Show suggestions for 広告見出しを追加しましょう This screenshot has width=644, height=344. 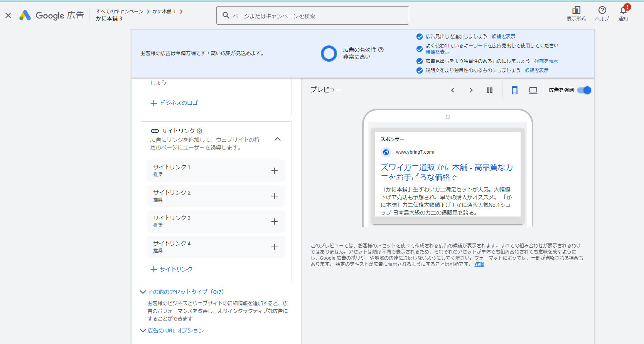[x=503, y=37]
